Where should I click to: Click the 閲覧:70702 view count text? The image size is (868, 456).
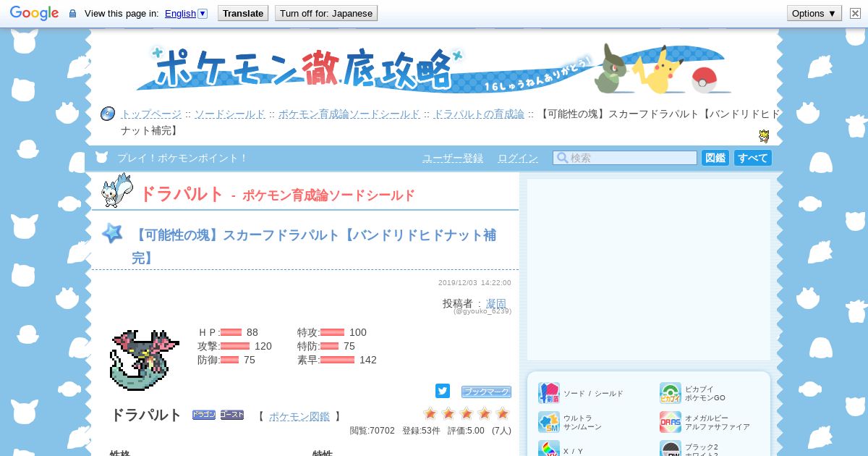point(373,431)
